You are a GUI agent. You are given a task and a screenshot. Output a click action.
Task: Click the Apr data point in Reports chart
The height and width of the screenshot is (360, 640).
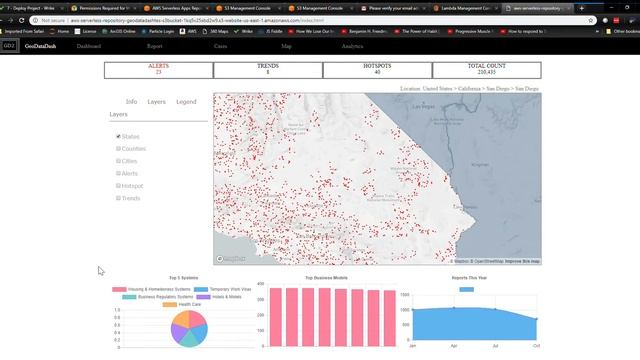pos(454,308)
